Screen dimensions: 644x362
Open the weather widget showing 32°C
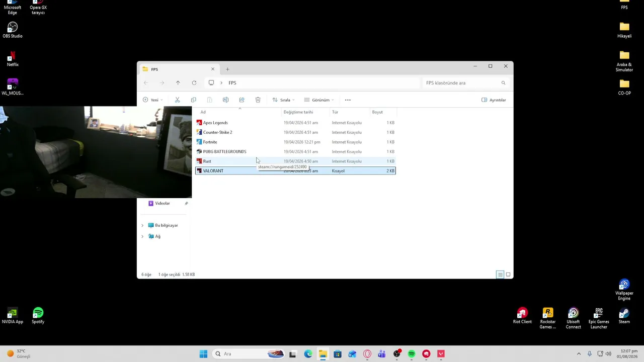point(19,354)
